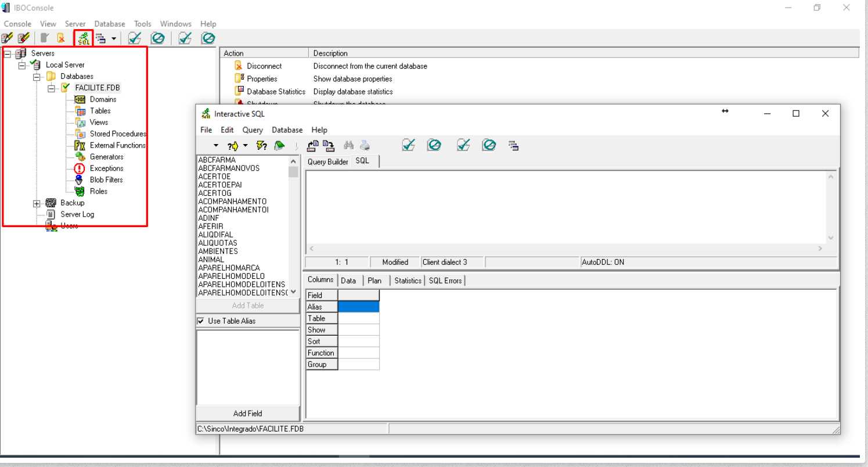Click the Add Field button

(x=248, y=414)
